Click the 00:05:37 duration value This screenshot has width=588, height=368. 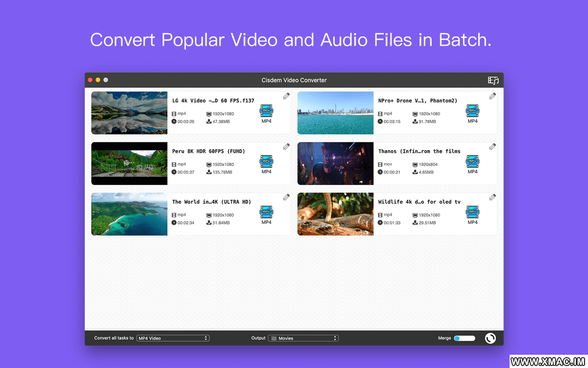[x=186, y=172]
